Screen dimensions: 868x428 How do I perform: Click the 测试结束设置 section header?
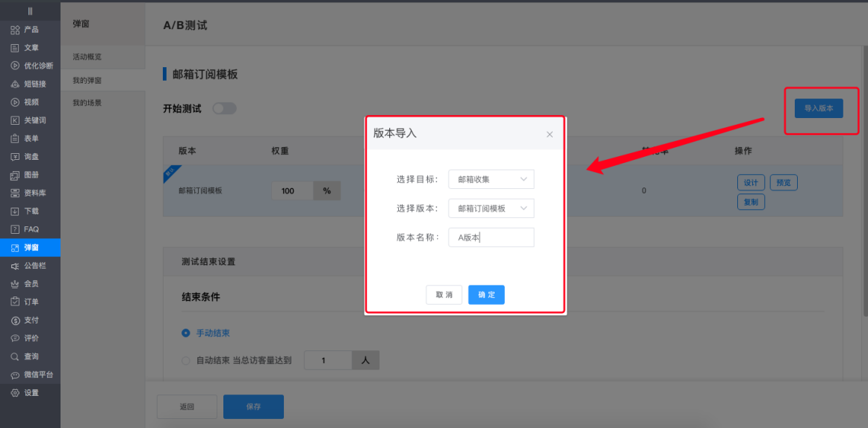click(208, 261)
